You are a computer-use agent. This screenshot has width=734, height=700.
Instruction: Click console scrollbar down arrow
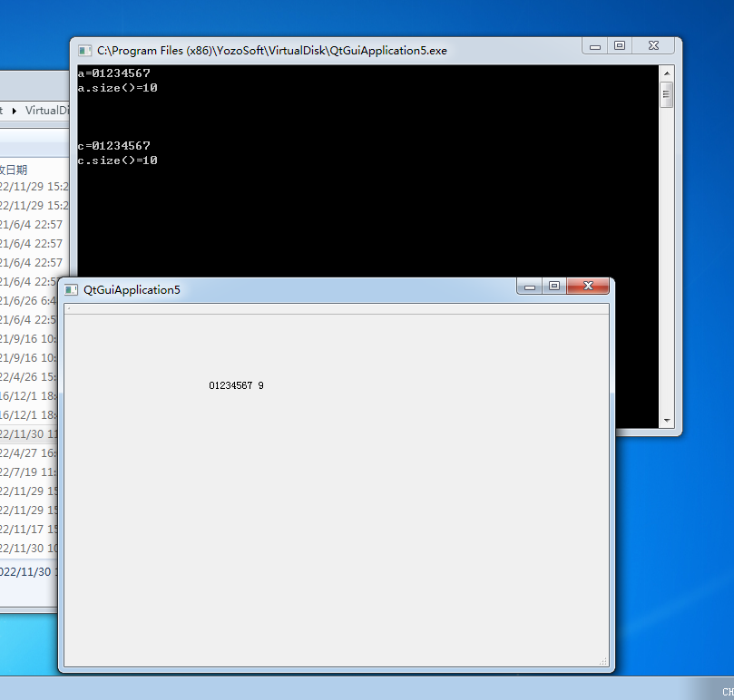(x=667, y=421)
